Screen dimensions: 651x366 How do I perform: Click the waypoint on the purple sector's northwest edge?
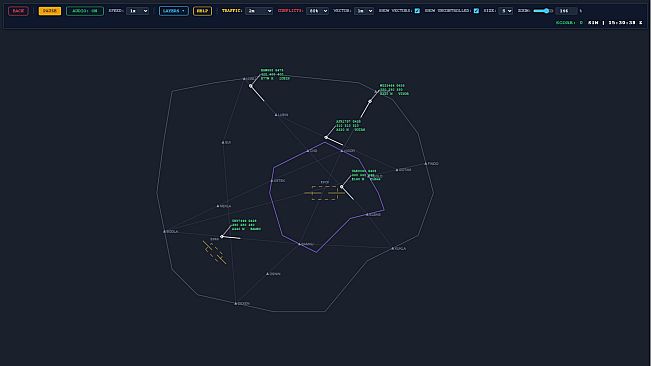(x=308, y=151)
